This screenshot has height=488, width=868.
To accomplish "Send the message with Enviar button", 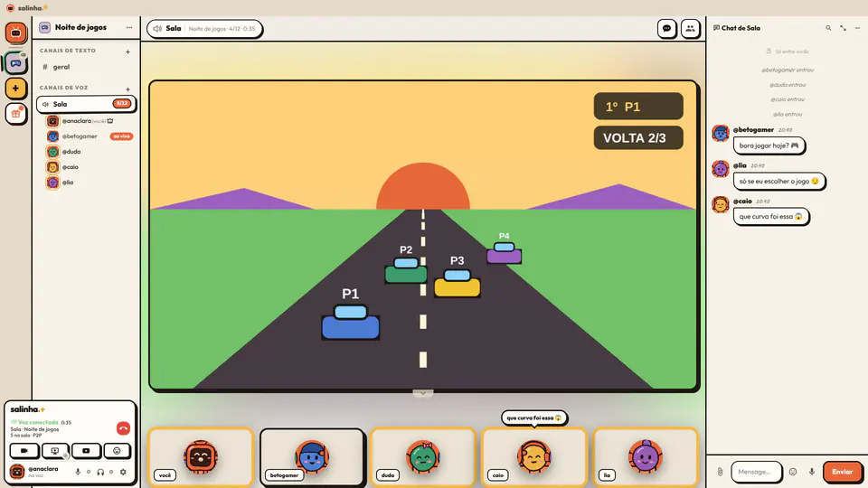I will pos(843,472).
